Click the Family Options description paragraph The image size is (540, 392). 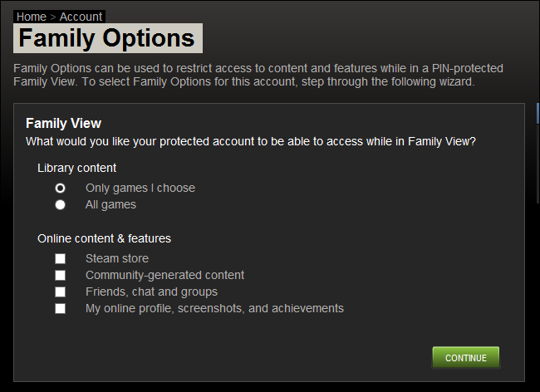click(258, 76)
